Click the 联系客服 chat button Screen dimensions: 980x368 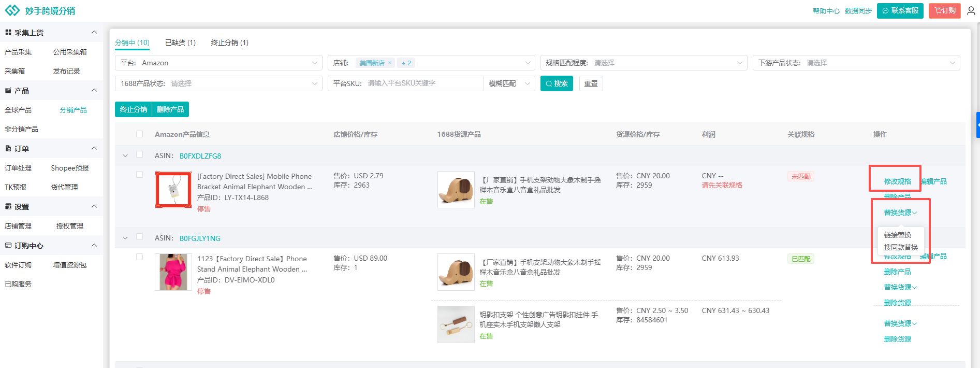[900, 11]
